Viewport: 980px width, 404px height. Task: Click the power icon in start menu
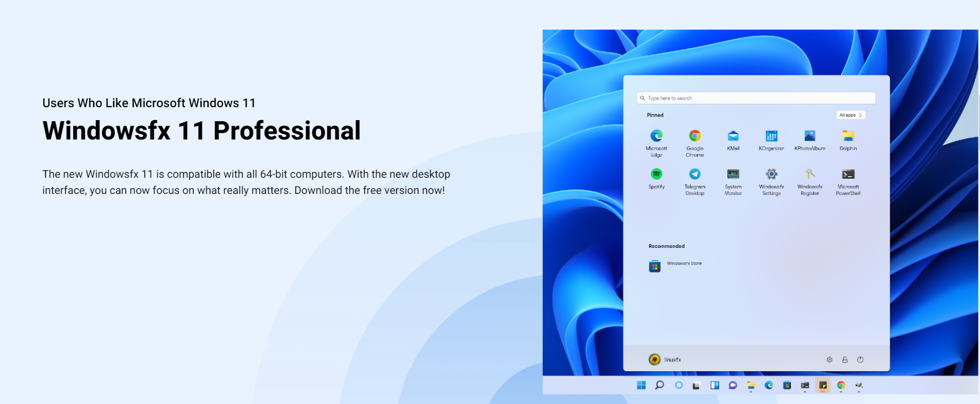pyautogui.click(x=860, y=359)
